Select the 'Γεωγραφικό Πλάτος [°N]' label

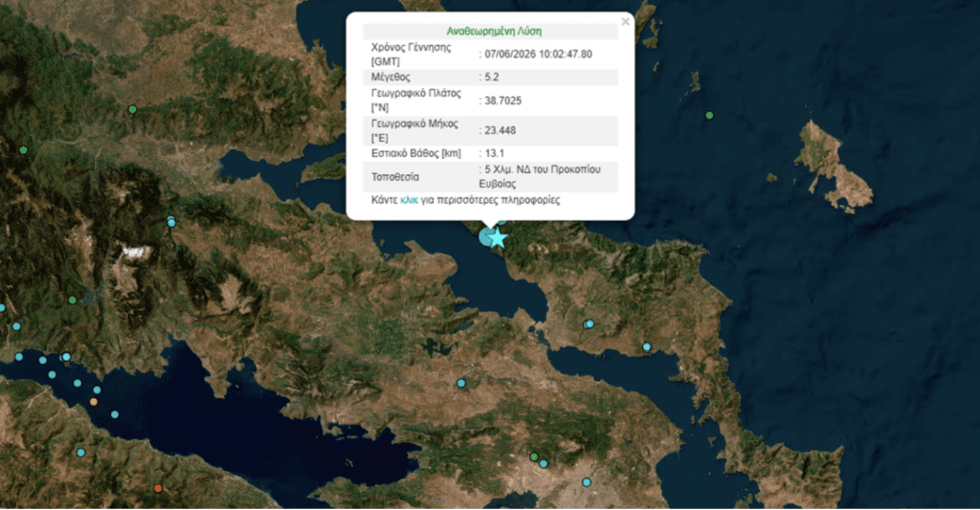(416, 100)
